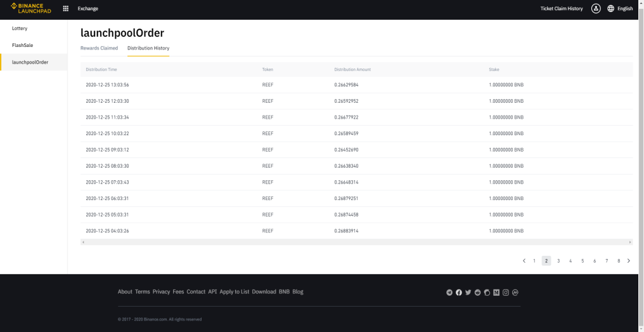The image size is (644, 332).
Task: Click amount 0.26883914
Action: 347,231
